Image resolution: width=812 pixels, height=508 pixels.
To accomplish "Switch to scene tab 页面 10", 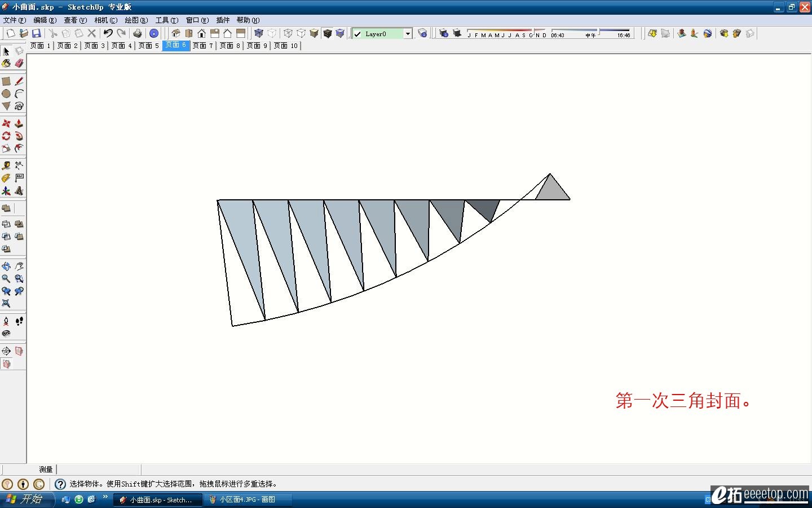I will (x=286, y=46).
